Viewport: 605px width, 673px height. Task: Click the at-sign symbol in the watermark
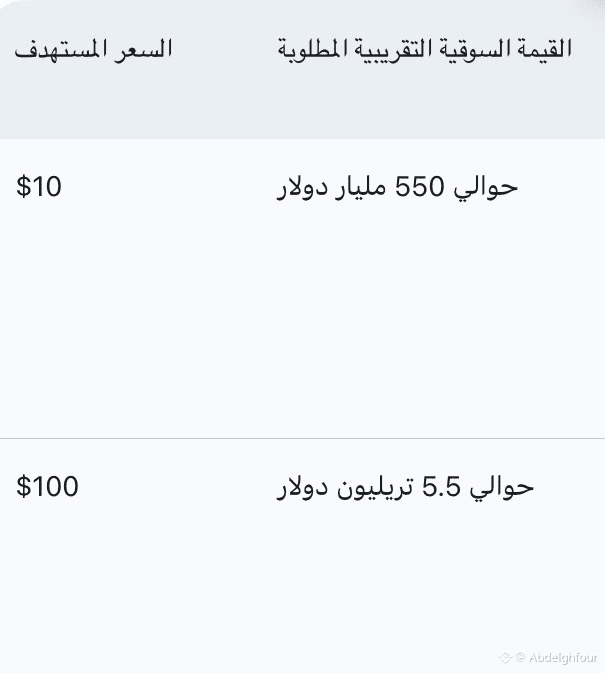pyautogui.click(x=520, y=657)
